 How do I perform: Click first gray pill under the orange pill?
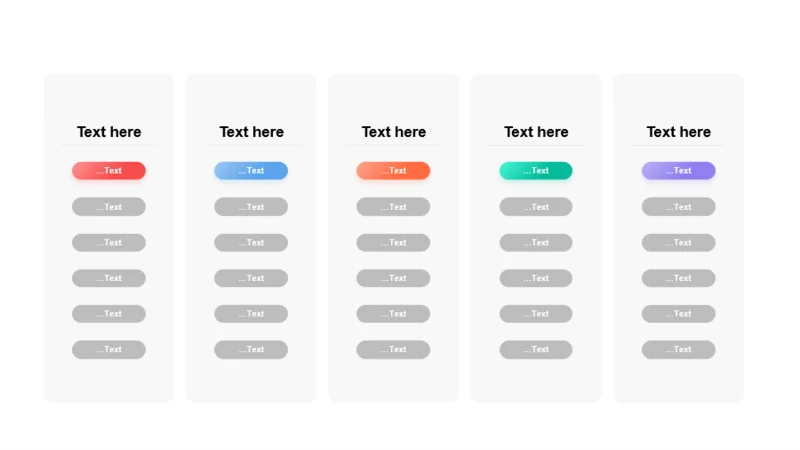pos(393,207)
